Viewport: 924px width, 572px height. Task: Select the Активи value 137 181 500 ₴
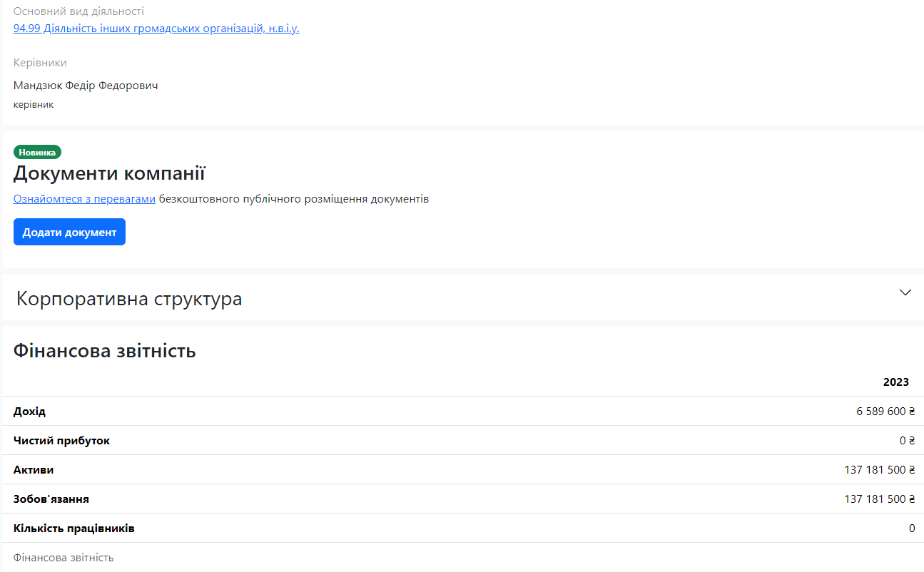[x=880, y=470]
